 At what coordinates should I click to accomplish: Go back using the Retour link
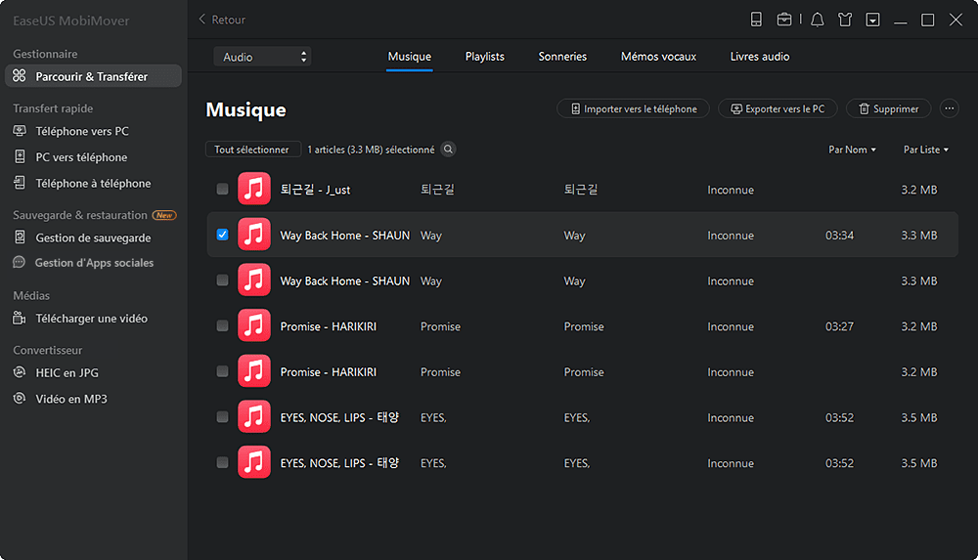tap(222, 20)
